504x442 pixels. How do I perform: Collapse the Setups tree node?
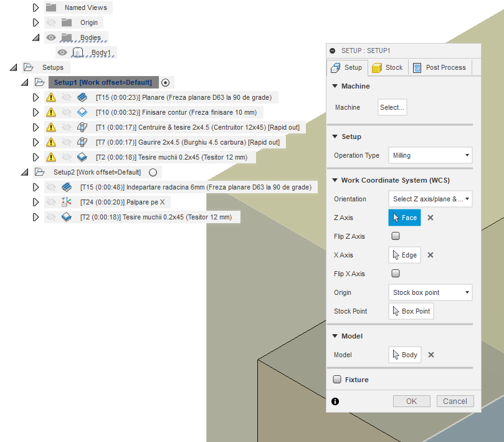click(x=13, y=67)
